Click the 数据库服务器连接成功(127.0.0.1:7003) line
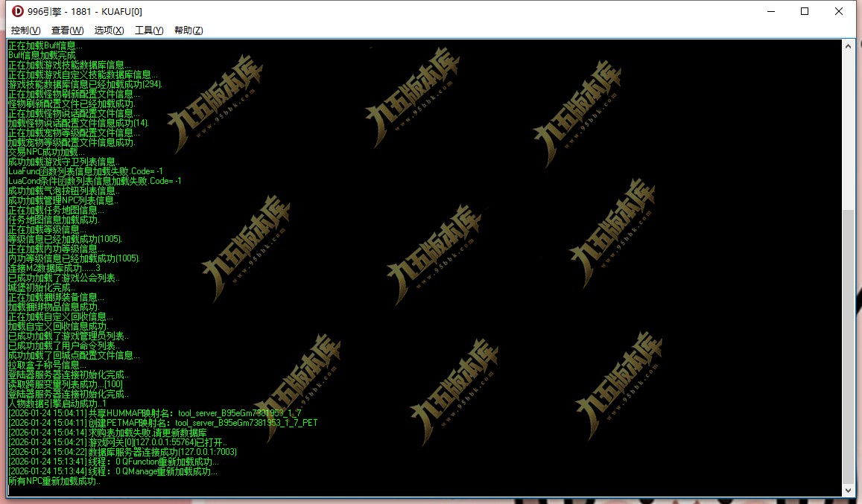The image size is (862, 504). point(123,452)
